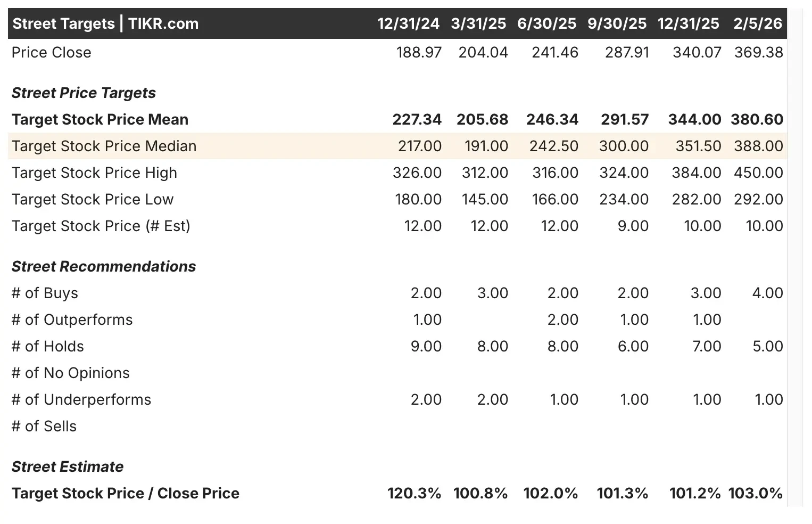
Task: Click the Price Close row label
Action: (x=51, y=52)
